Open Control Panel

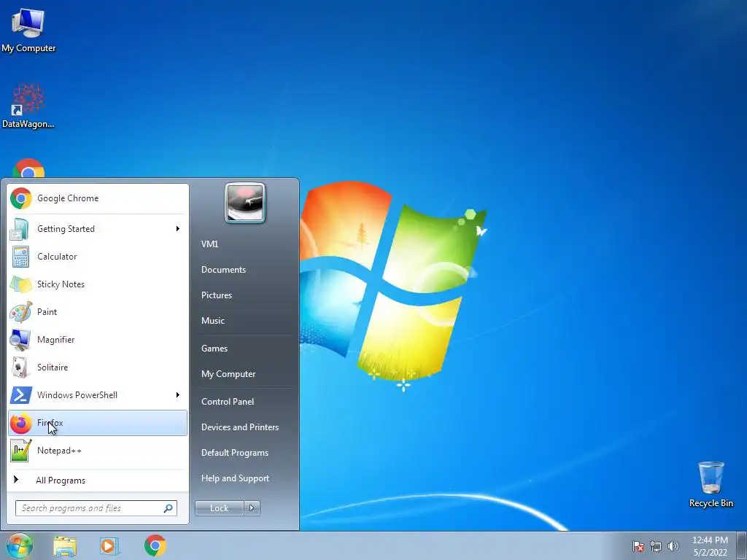tap(228, 402)
